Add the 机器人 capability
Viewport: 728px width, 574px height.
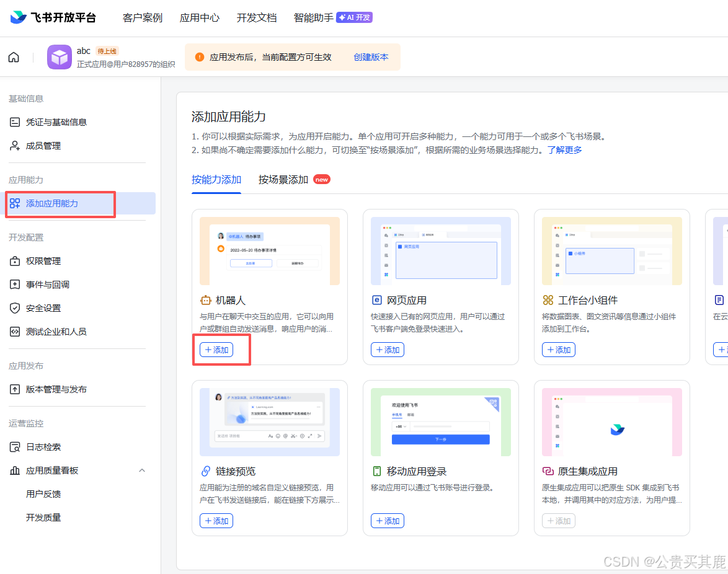click(x=216, y=350)
